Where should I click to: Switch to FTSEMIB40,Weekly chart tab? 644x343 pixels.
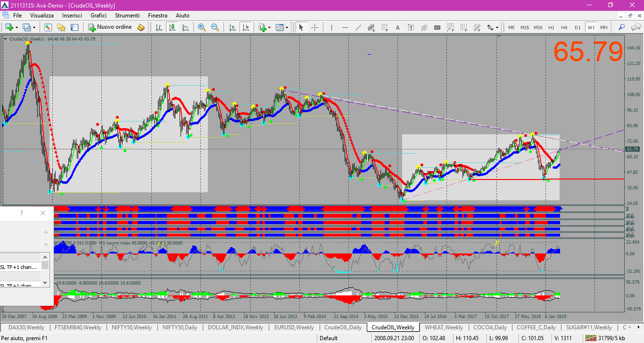78,327
